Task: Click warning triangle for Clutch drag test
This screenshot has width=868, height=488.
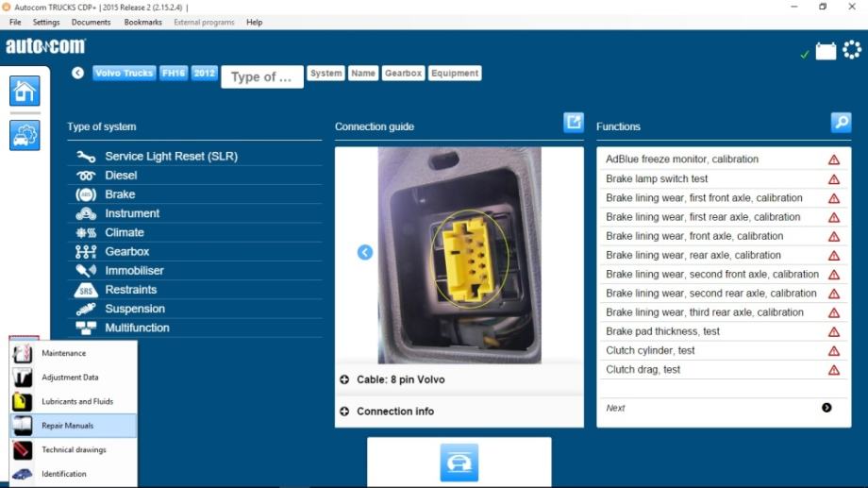Action: [834, 370]
